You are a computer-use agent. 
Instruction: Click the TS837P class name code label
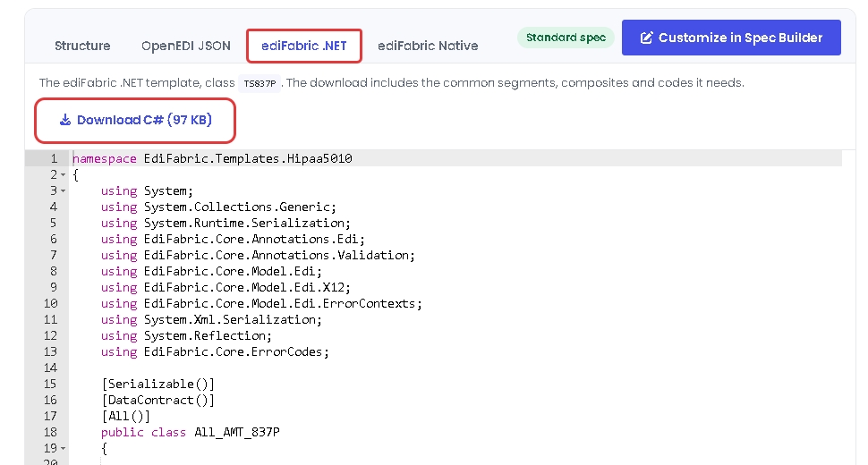(260, 83)
